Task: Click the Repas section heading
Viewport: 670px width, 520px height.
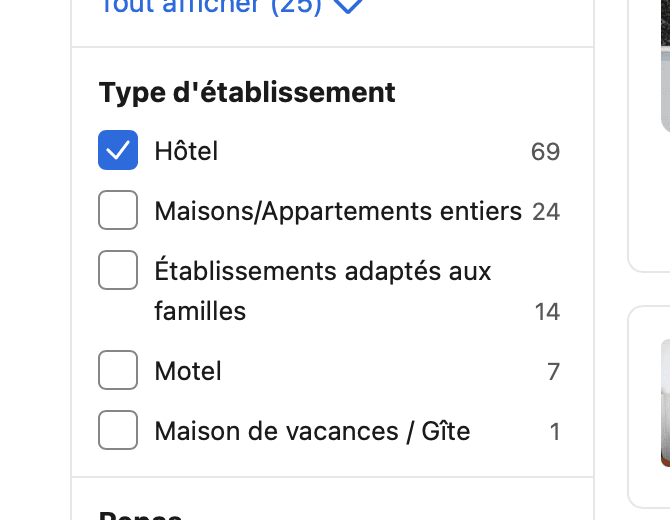Action: [140, 515]
